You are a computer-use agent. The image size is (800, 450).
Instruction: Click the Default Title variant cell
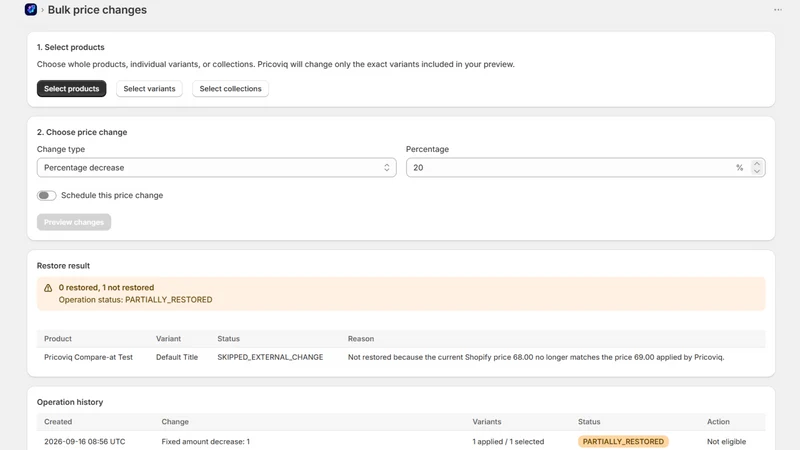point(177,357)
